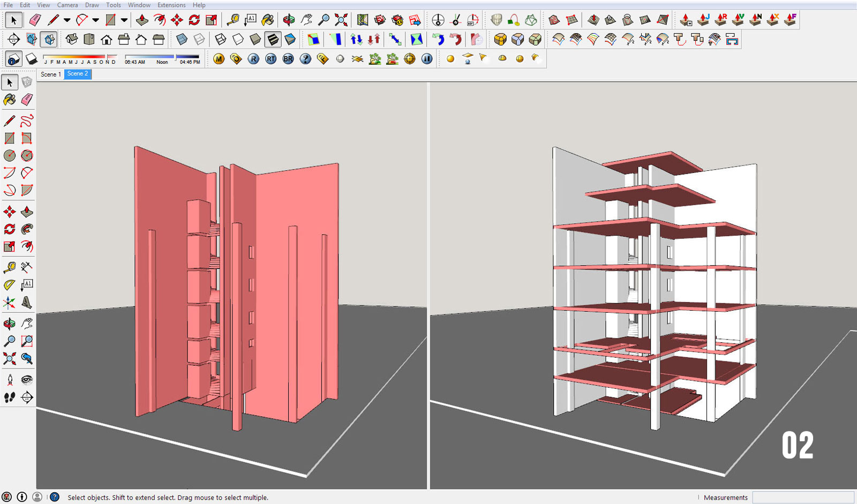
Task: Open the Camera menu
Action: (67, 5)
